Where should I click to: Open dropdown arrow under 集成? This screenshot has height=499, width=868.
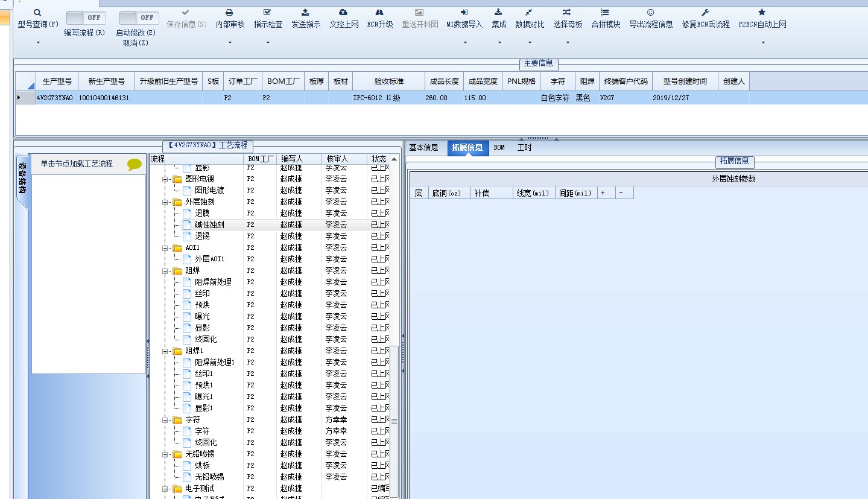(x=498, y=43)
